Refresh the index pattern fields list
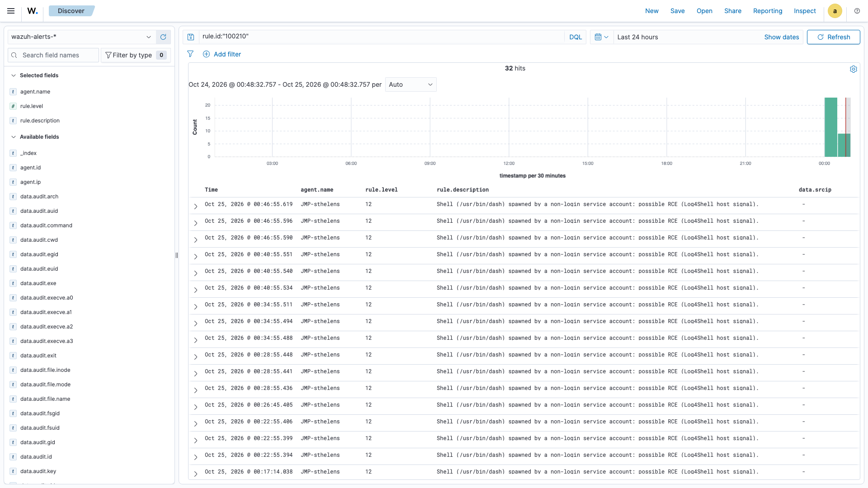This screenshot has height=488, width=868. [x=163, y=37]
